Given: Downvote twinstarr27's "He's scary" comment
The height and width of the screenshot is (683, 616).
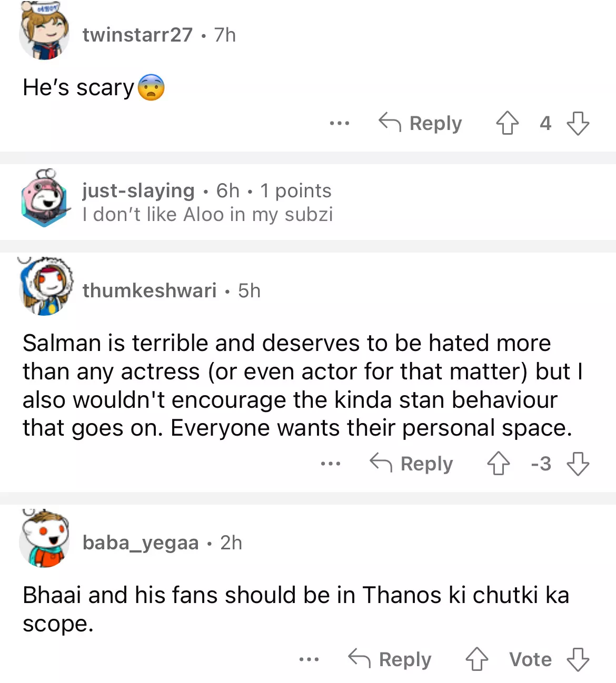Looking at the screenshot, I should [578, 123].
